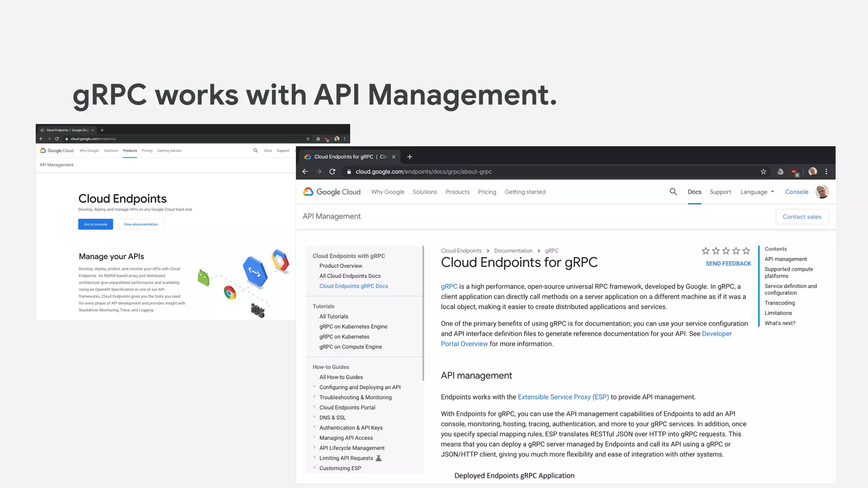Open Support in front page header
868x488 pixels.
721,192
